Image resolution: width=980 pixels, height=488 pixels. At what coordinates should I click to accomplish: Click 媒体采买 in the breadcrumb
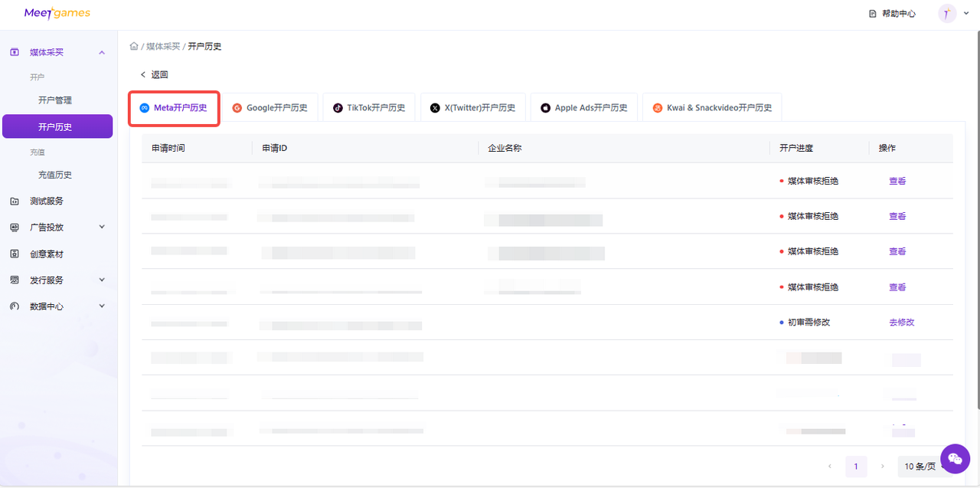point(163,47)
